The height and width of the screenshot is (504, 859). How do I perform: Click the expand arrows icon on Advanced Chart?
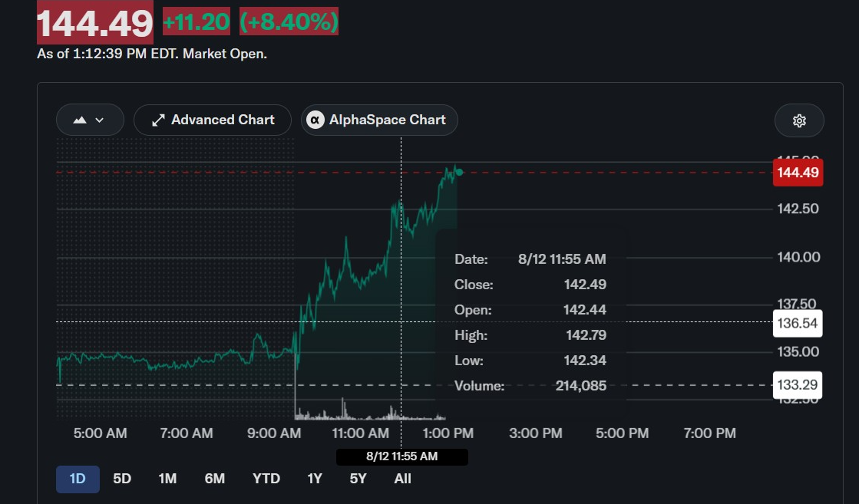[x=158, y=120]
